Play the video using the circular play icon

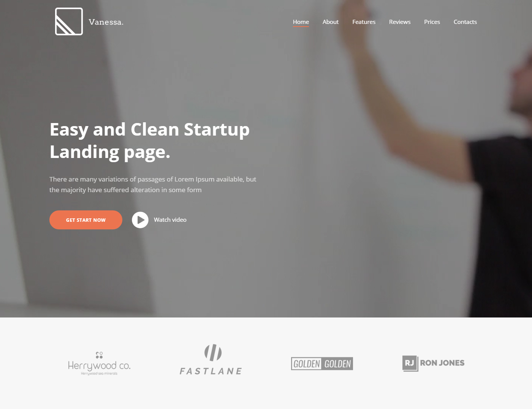[140, 220]
